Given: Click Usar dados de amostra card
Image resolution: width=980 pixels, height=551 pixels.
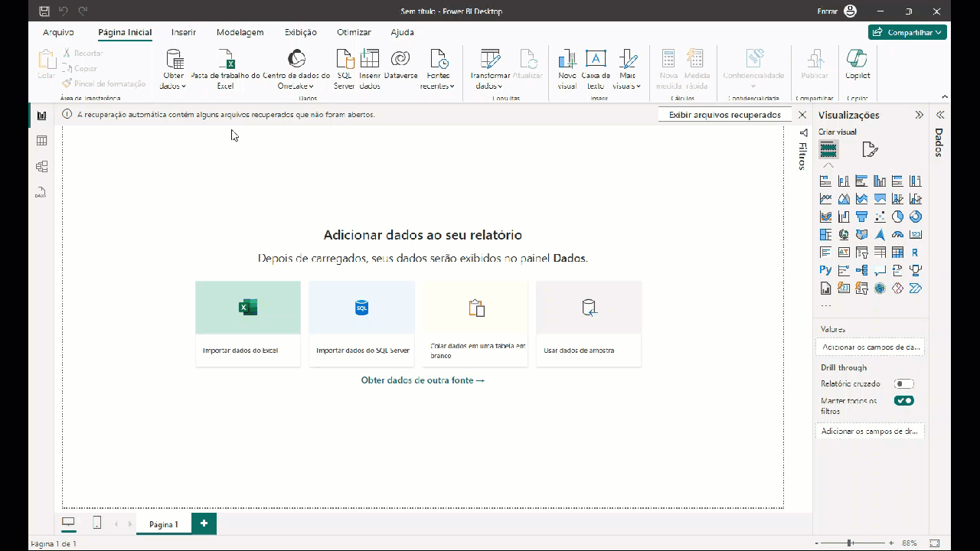Looking at the screenshot, I should click(x=589, y=324).
